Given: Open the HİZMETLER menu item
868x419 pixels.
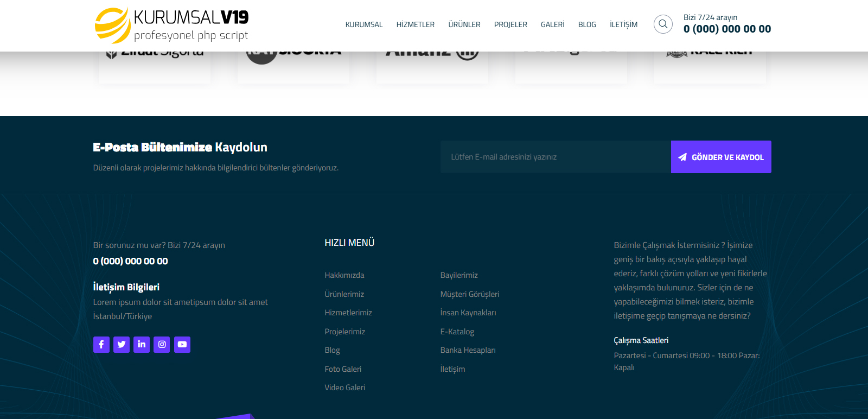Looking at the screenshot, I should tap(415, 25).
